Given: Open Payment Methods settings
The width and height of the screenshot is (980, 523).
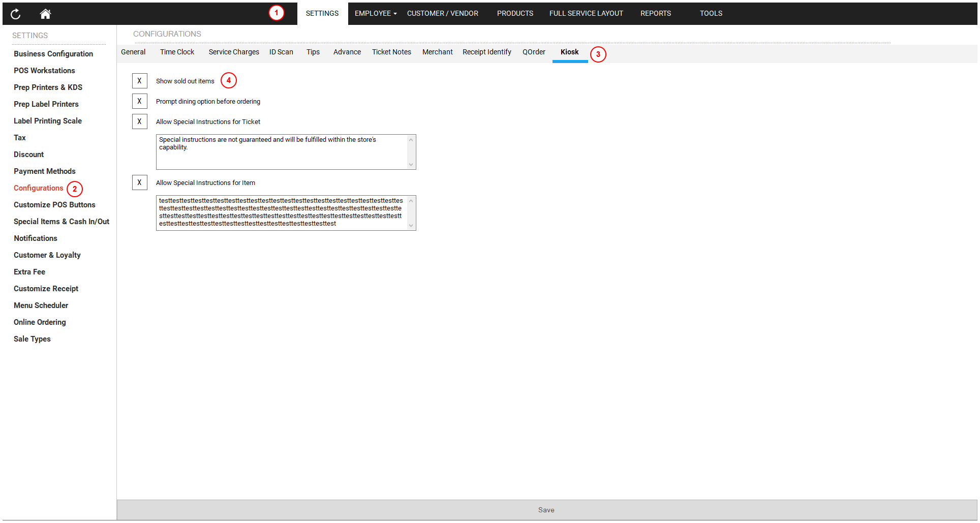Looking at the screenshot, I should coord(45,171).
